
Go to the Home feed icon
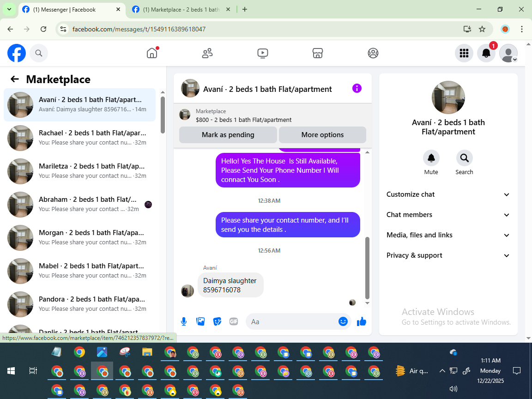click(x=152, y=53)
